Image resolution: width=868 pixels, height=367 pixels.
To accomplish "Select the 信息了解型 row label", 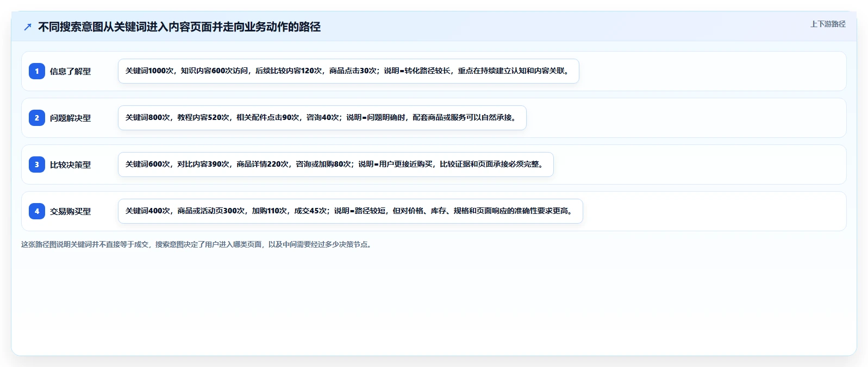I will [x=70, y=71].
